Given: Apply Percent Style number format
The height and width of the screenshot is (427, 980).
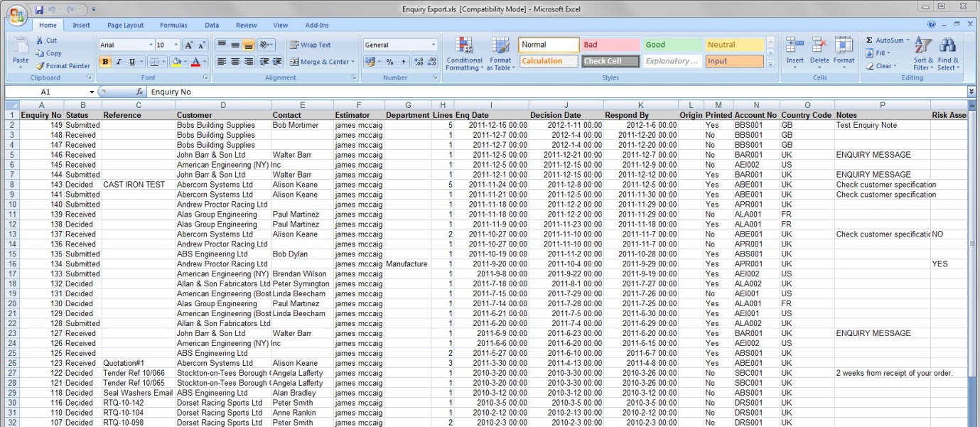Looking at the screenshot, I should point(389,62).
